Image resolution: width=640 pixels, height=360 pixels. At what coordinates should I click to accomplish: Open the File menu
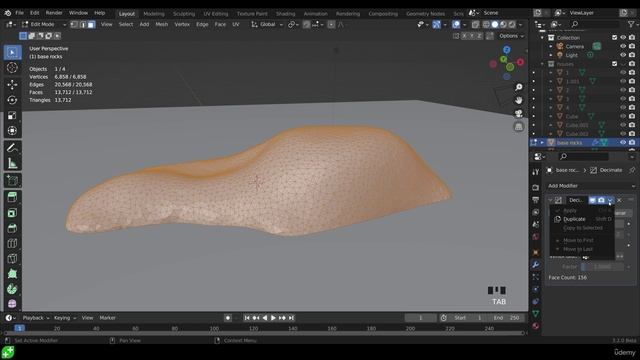(x=19, y=13)
